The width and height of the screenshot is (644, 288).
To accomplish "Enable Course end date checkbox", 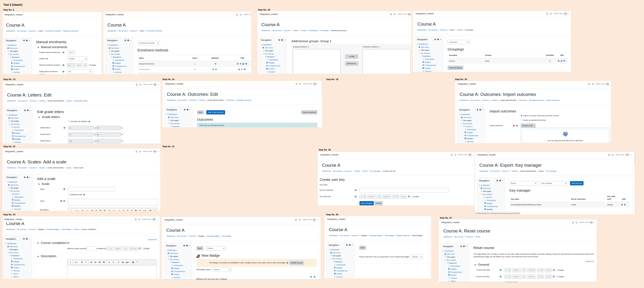I will tap(557, 277).
